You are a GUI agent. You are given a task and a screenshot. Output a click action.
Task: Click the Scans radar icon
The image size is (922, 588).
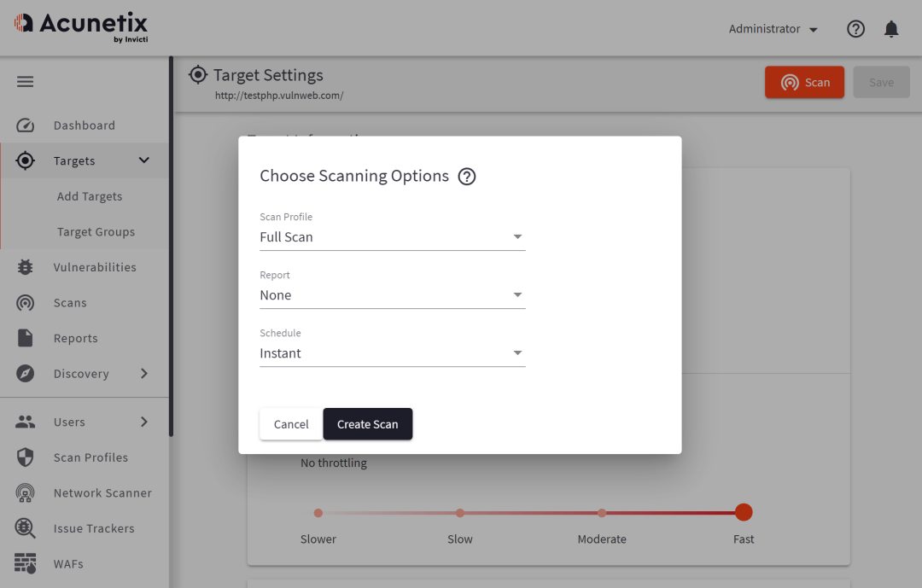coord(26,303)
